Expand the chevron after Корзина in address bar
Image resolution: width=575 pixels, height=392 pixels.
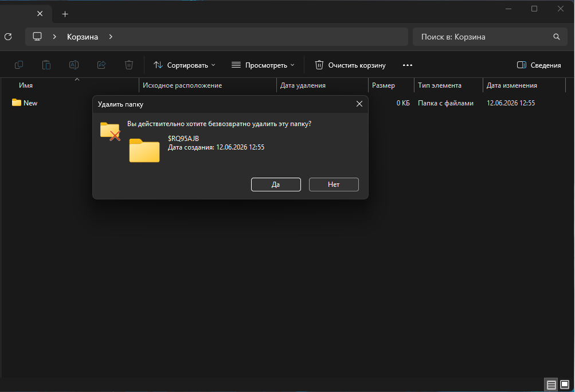point(111,37)
